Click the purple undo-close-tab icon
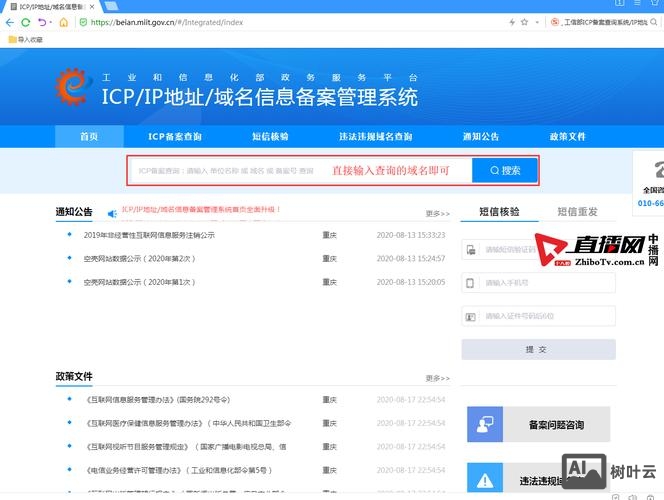664x500 pixels. coord(42,22)
